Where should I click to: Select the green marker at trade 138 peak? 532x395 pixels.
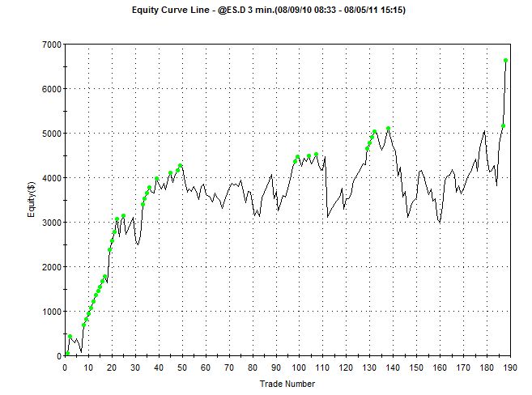click(389, 129)
